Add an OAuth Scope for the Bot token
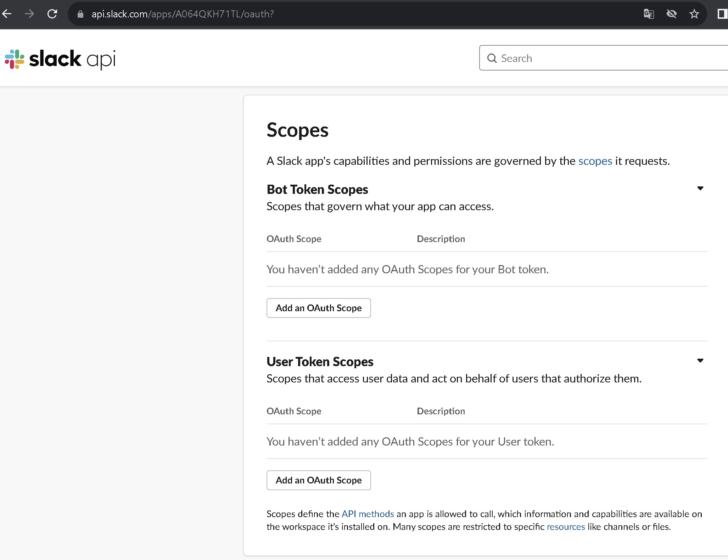The width and height of the screenshot is (728, 560). pos(318,308)
